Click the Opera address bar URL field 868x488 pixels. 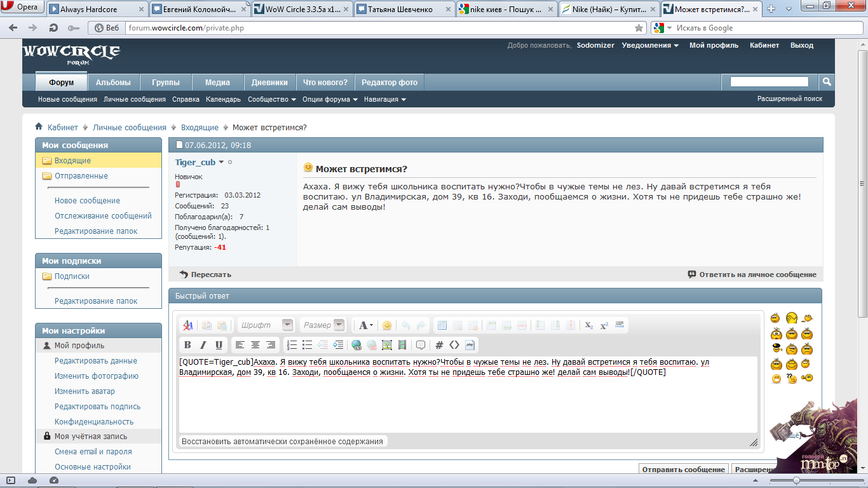point(380,28)
